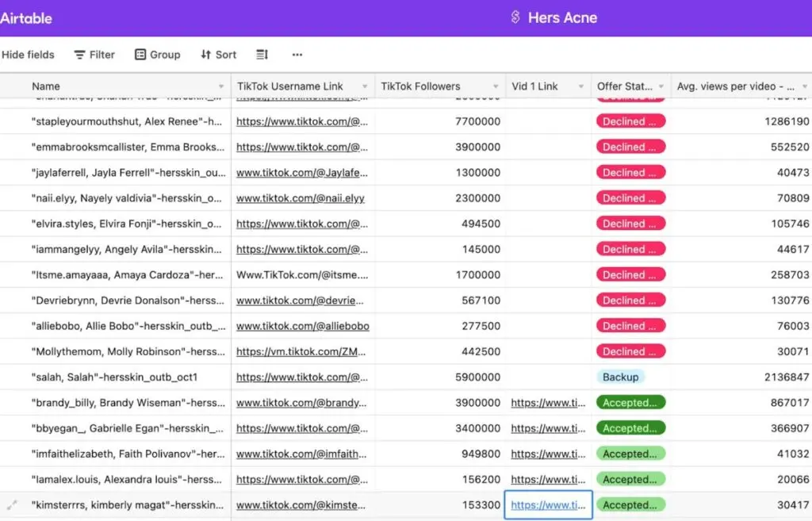Open the Group records menu

[x=157, y=55]
